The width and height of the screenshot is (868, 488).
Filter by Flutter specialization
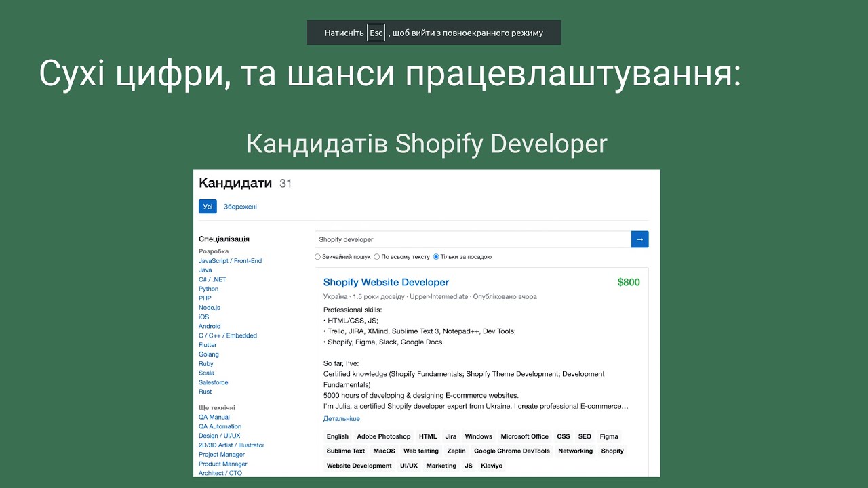[x=208, y=345]
